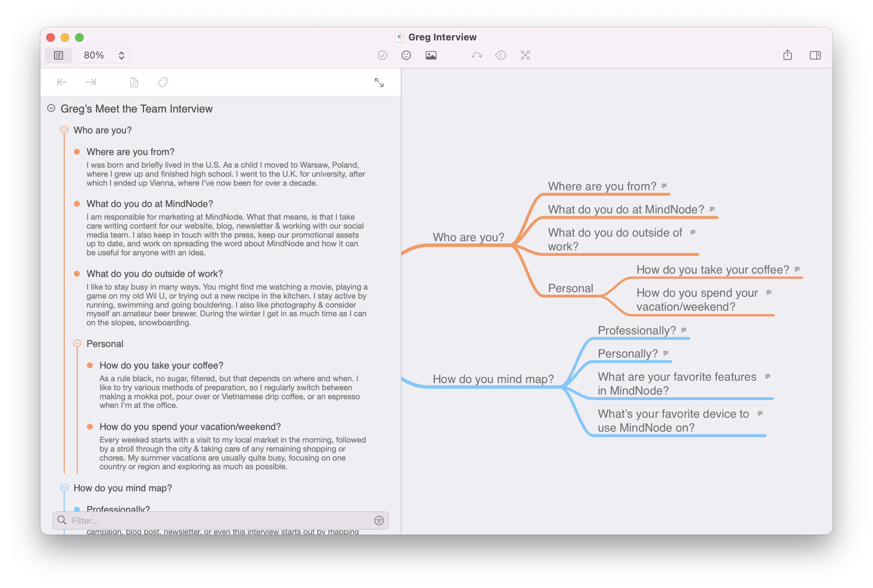873x588 pixels.
Task: Click the add task checkmark icon
Action: (382, 56)
